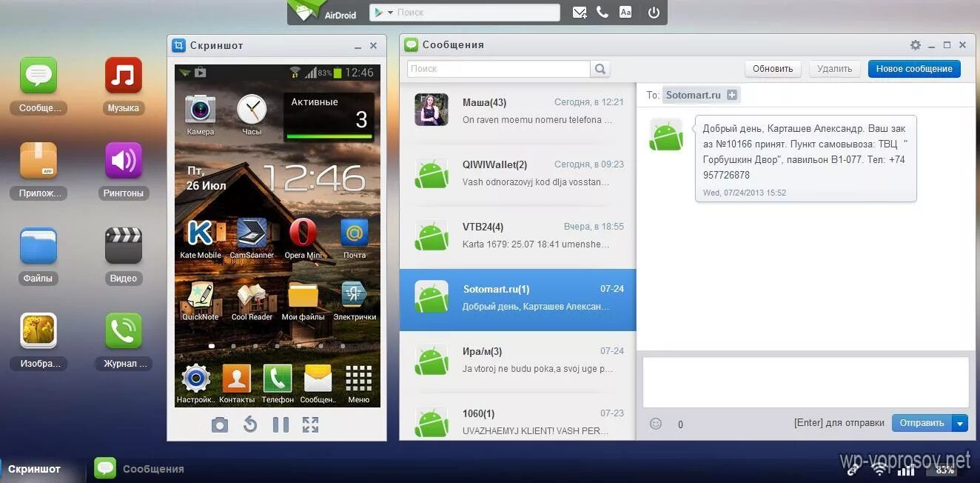
Task: Open the Приложения desktop icon
Action: [x=38, y=161]
